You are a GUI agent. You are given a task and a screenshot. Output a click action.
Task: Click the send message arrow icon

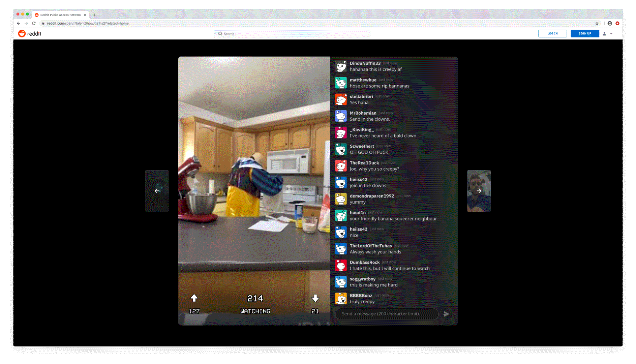[446, 314]
